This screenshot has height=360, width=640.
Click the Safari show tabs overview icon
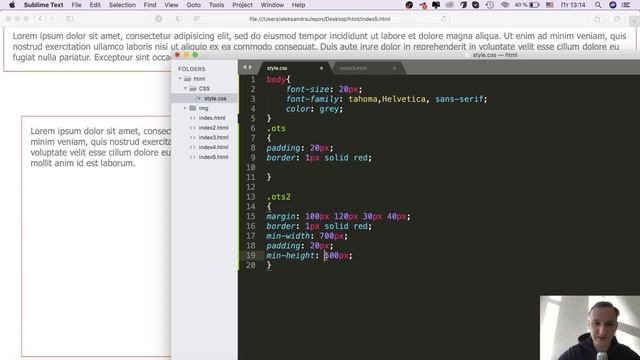pyautogui.click(x=617, y=19)
